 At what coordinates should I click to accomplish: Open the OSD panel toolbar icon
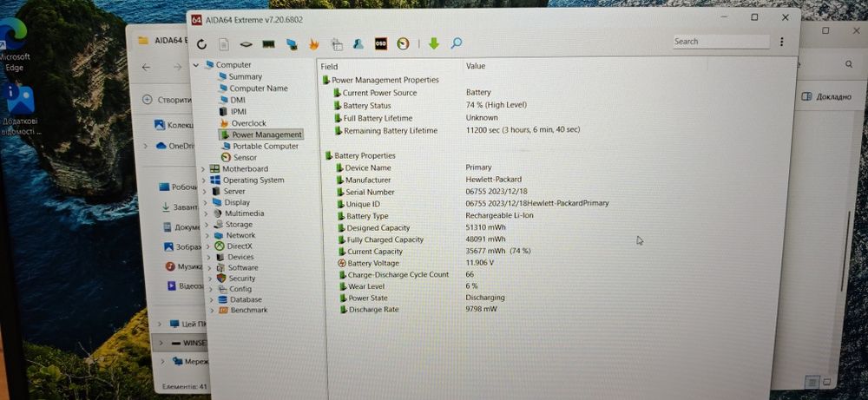point(381,43)
